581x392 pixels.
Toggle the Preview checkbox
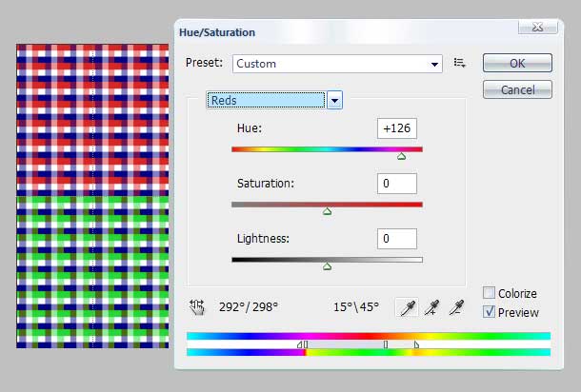(x=490, y=311)
